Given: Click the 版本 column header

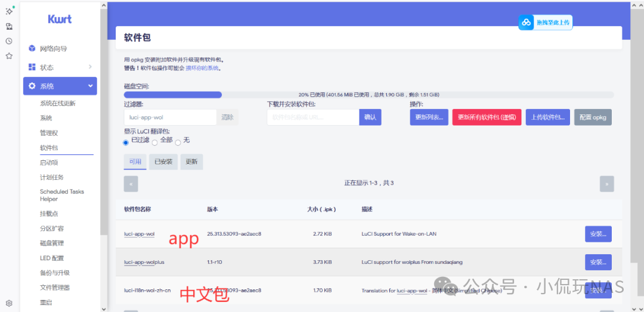Looking at the screenshot, I should click(212, 209).
